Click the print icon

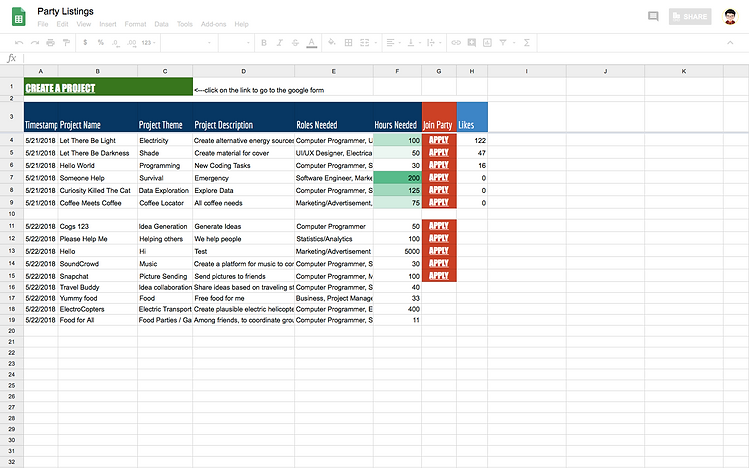pos(51,43)
